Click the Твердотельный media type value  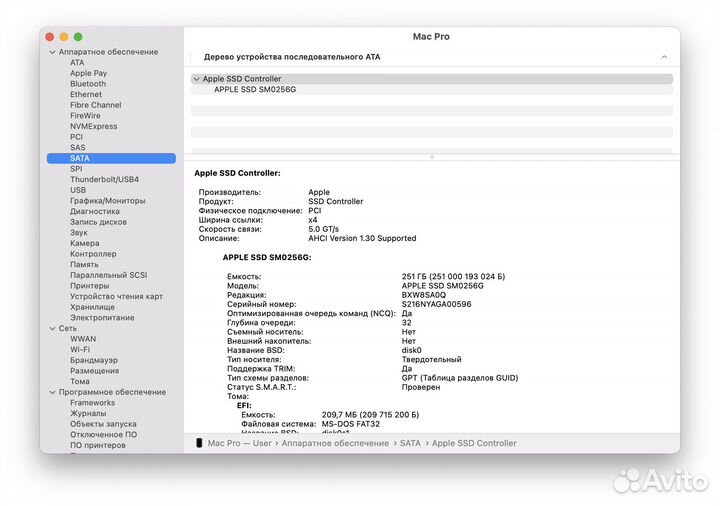point(431,360)
